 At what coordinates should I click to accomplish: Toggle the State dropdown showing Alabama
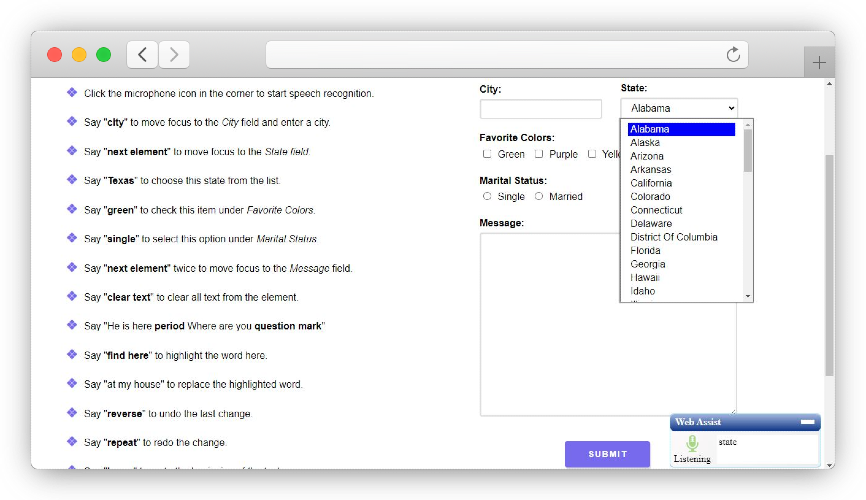679,108
